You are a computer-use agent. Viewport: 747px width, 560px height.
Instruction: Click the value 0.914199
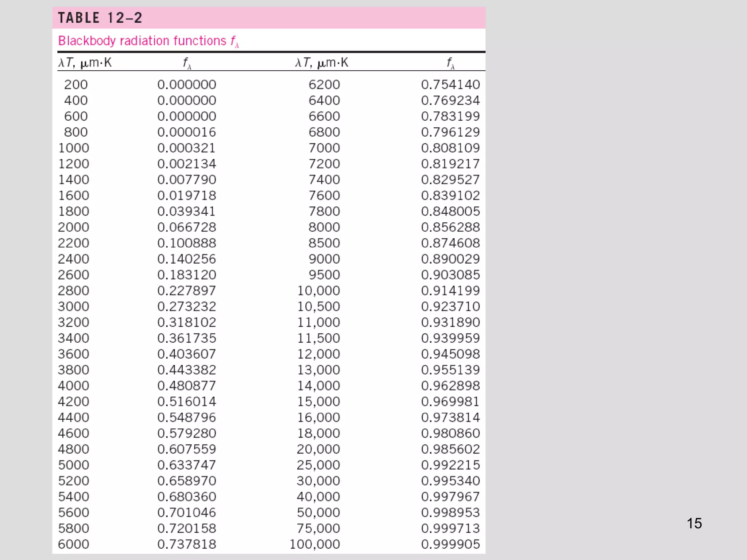[x=450, y=291]
